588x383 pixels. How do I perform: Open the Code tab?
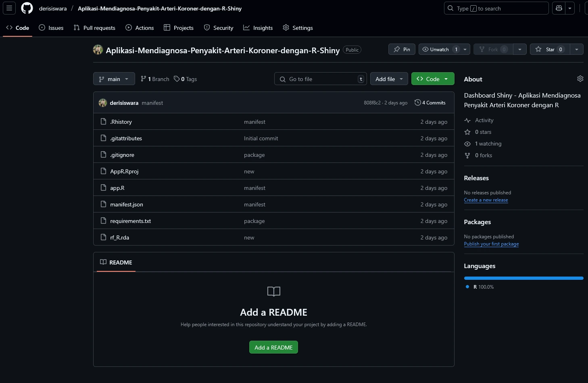17,28
